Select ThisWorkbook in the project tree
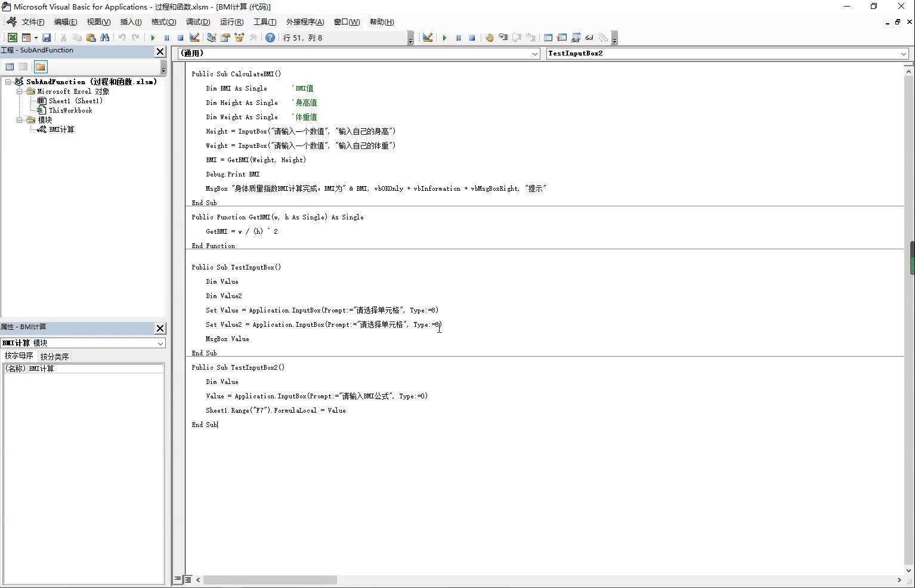 pos(69,110)
